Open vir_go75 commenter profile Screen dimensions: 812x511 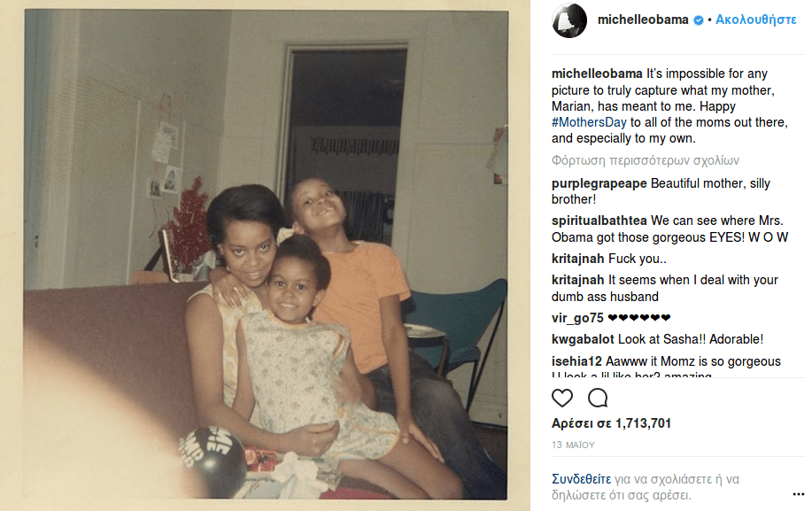pyautogui.click(x=577, y=318)
